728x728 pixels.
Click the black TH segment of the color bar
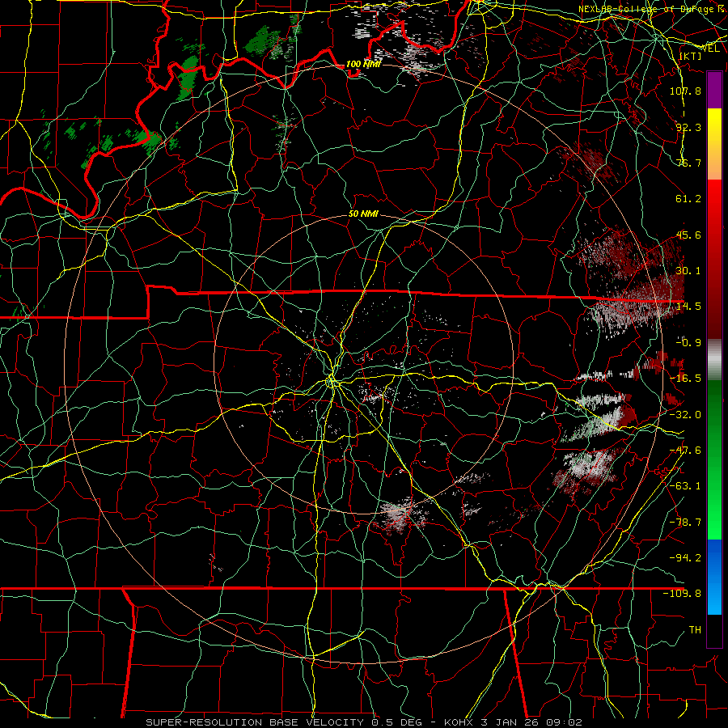[714, 631]
